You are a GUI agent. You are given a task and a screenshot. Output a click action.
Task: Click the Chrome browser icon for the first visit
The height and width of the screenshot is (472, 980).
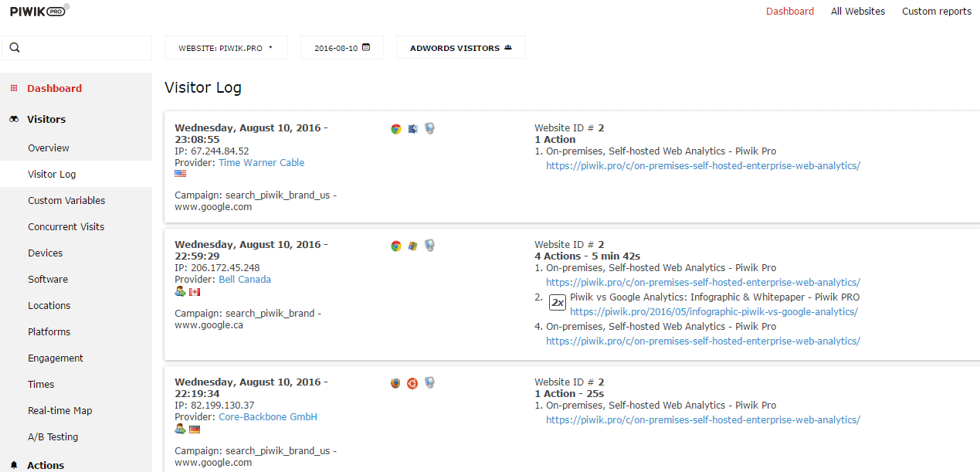coord(396,129)
